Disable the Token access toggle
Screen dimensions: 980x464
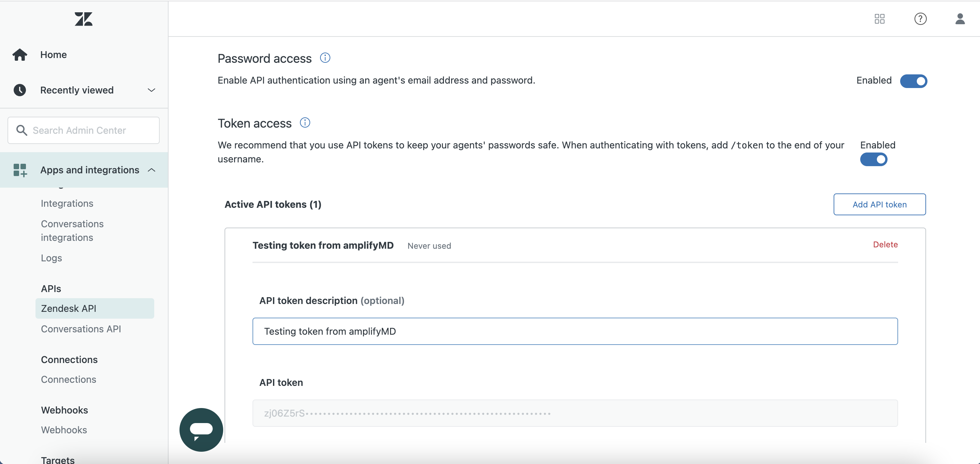[x=874, y=159]
